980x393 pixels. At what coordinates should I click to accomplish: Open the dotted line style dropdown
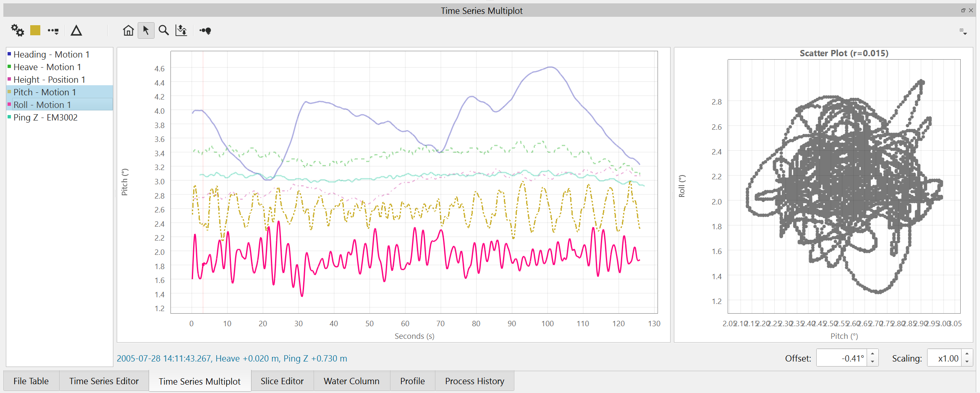click(x=53, y=31)
